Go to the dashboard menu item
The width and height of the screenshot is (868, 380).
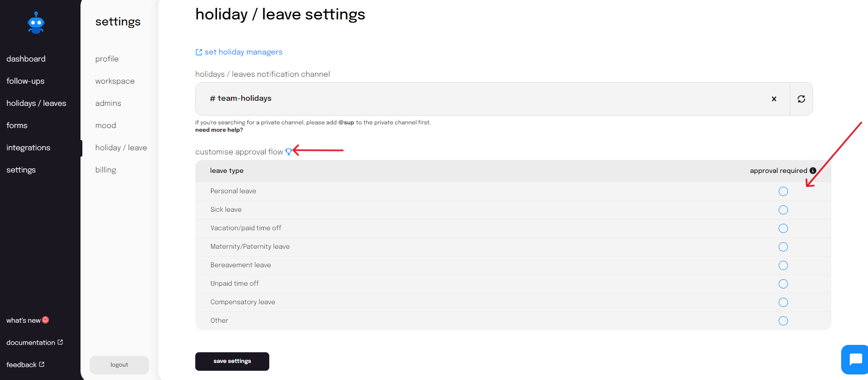pyautogui.click(x=26, y=59)
